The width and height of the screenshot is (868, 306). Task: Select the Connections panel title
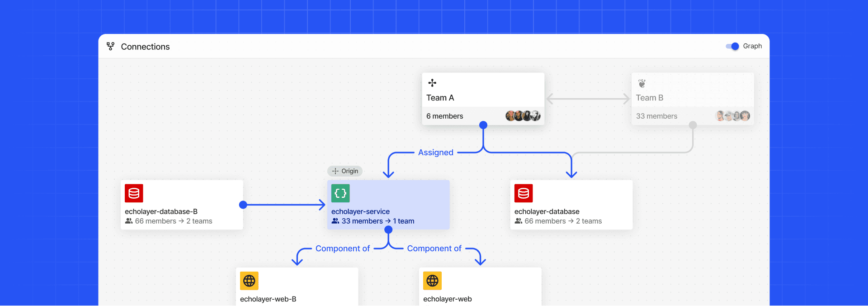[x=145, y=47]
